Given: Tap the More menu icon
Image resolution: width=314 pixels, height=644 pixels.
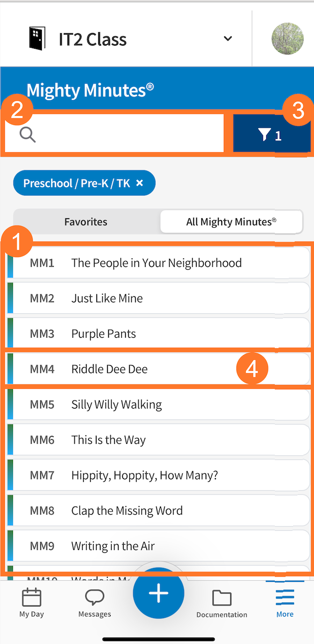Looking at the screenshot, I should [x=284, y=597].
